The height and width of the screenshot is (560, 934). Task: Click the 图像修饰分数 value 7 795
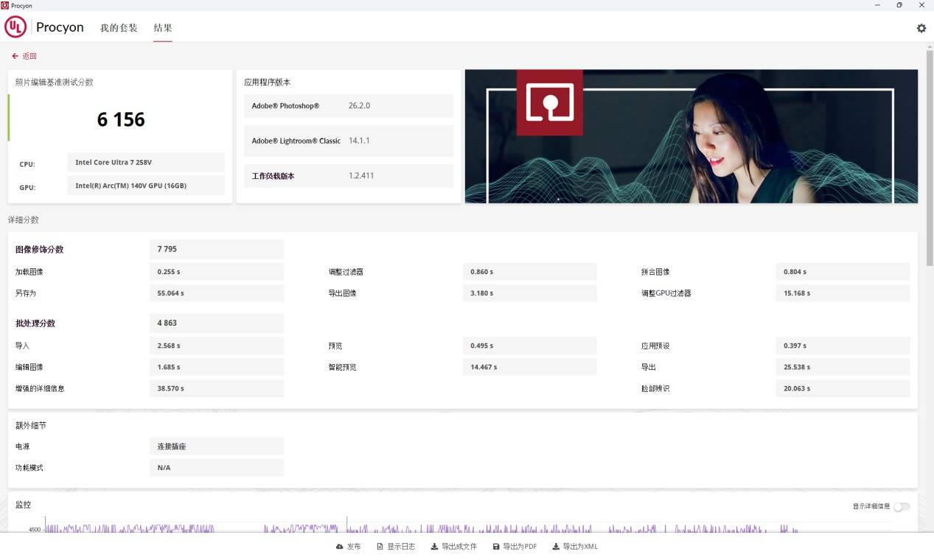[216, 249]
